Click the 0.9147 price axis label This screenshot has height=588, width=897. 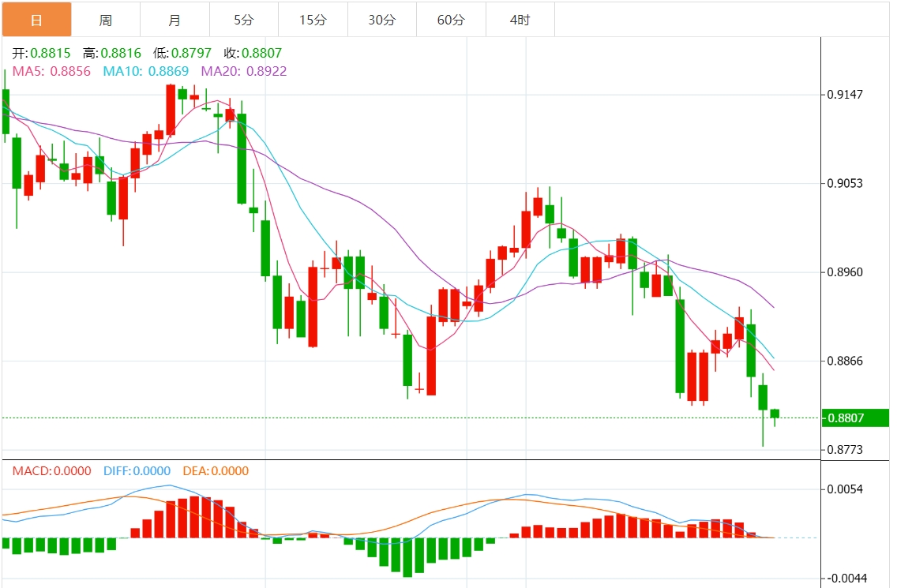(845, 95)
